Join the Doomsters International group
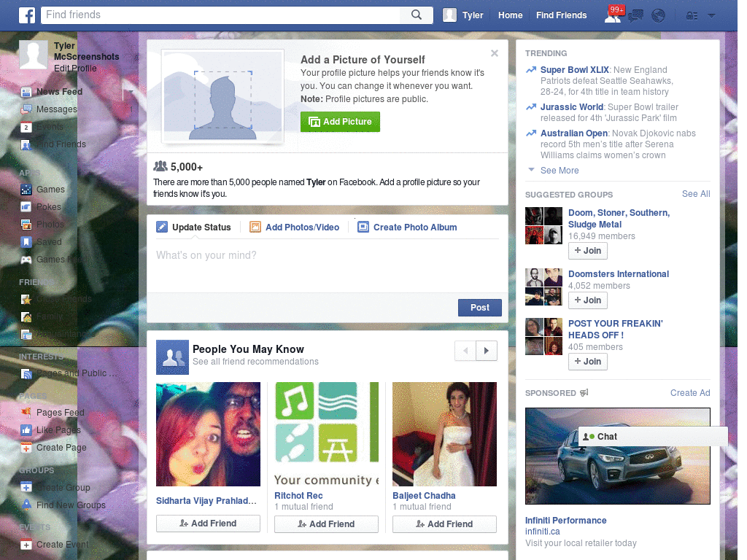This screenshot has height=560, width=747. click(x=587, y=300)
